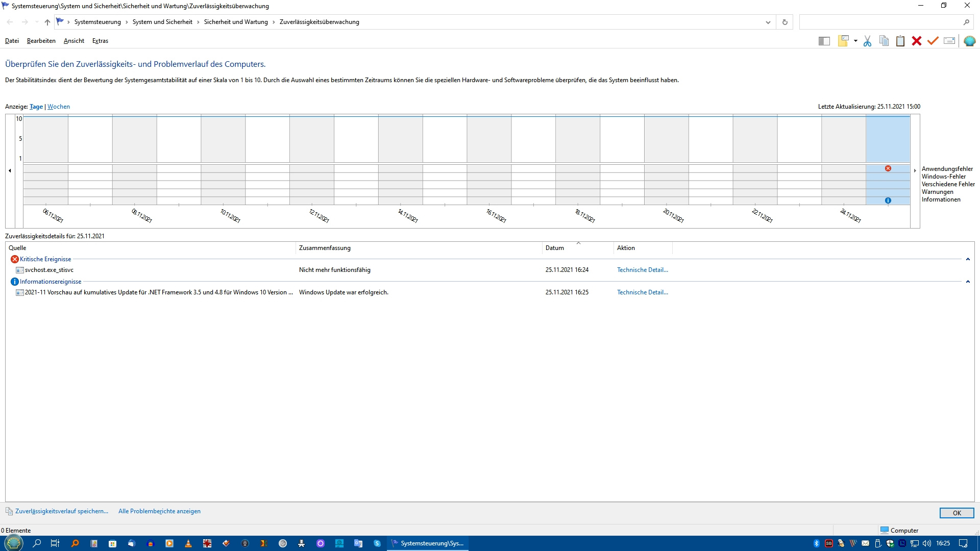The width and height of the screenshot is (980, 551).
Task: Click the red X Delete toolbar icon
Action: [x=917, y=41]
